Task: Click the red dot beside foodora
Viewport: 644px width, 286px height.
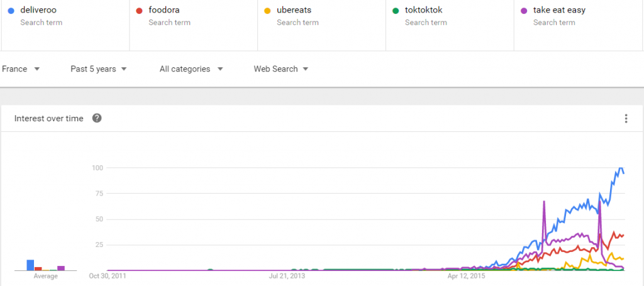Action: 139,11
